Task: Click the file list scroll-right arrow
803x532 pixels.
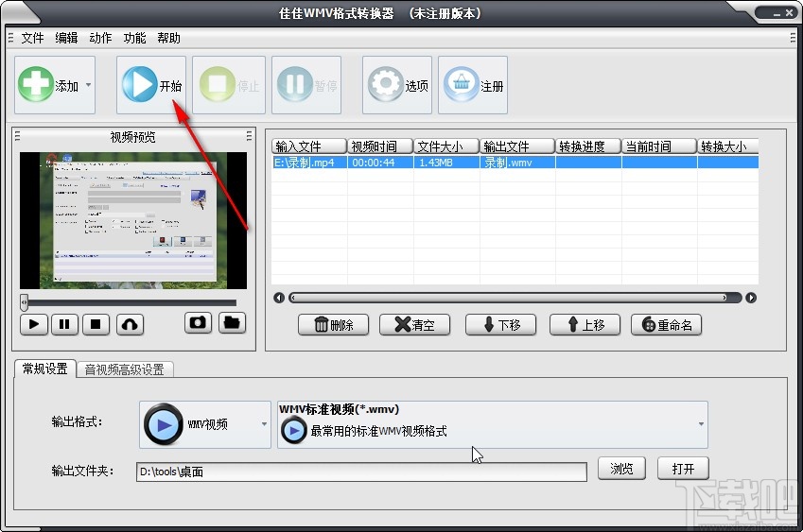Action: click(751, 298)
